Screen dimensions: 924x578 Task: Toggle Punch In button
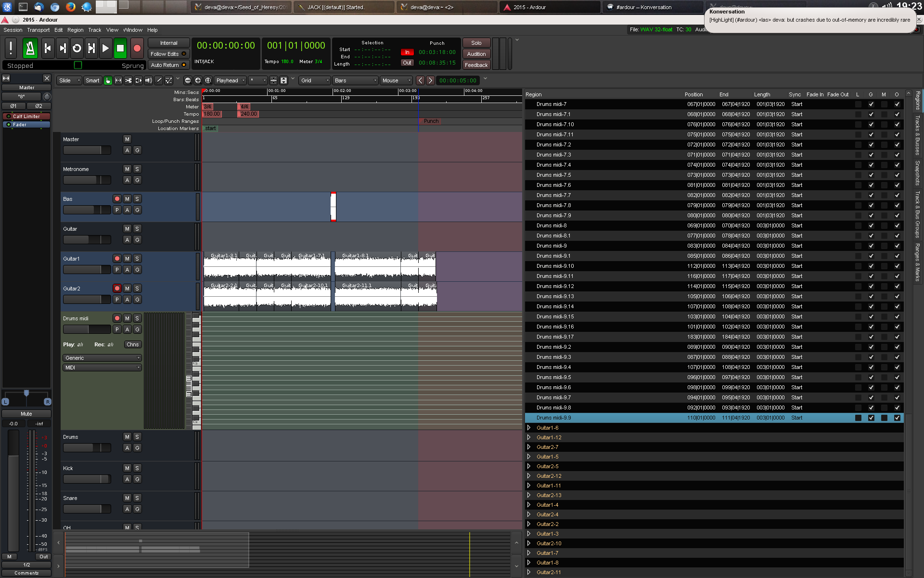[407, 52]
